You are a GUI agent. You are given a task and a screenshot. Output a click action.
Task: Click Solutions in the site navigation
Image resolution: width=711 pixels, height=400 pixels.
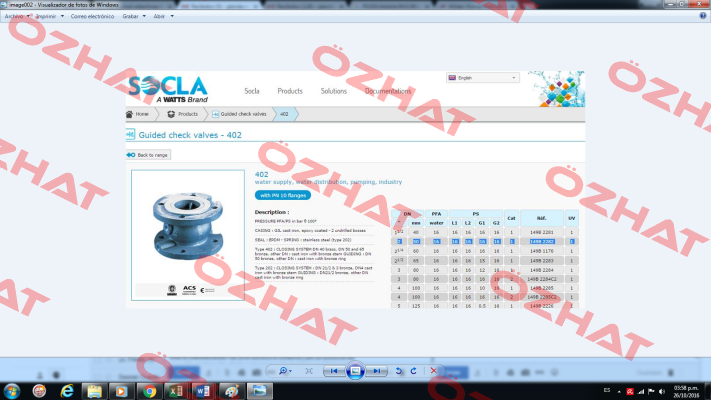coord(334,91)
